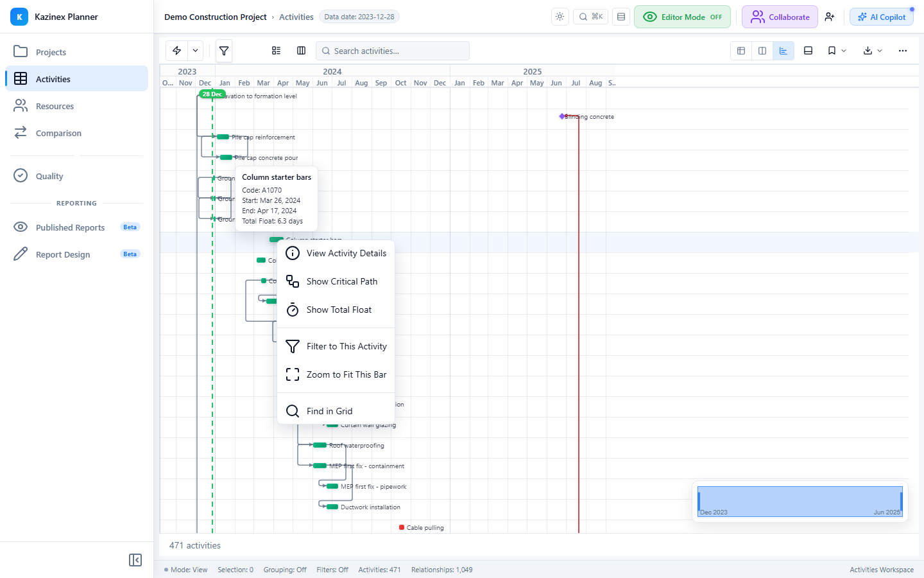Click the columns settings icon
This screenshot has height=578, width=924.
pos(301,51)
